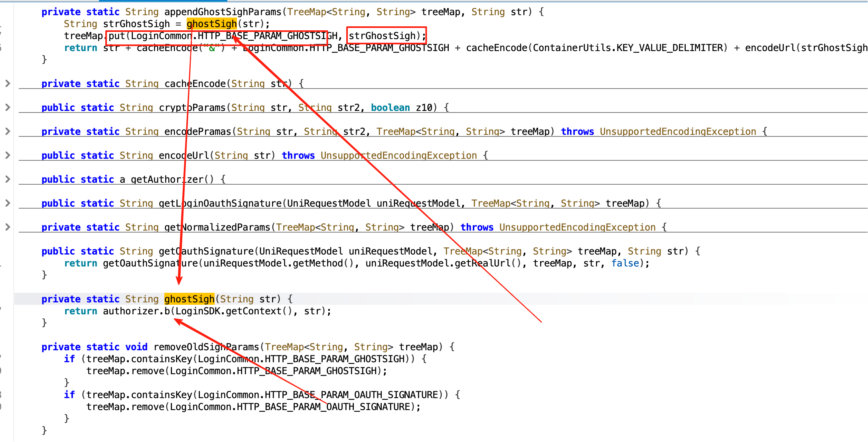Unfold the getAuthorizer method
The height and width of the screenshot is (442, 868).
(x=8, y=179)
